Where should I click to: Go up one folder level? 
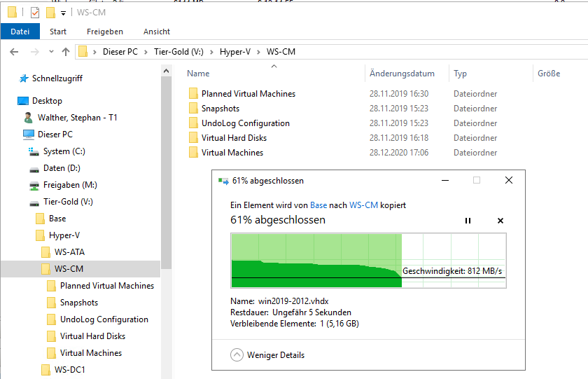pos(66,52)
